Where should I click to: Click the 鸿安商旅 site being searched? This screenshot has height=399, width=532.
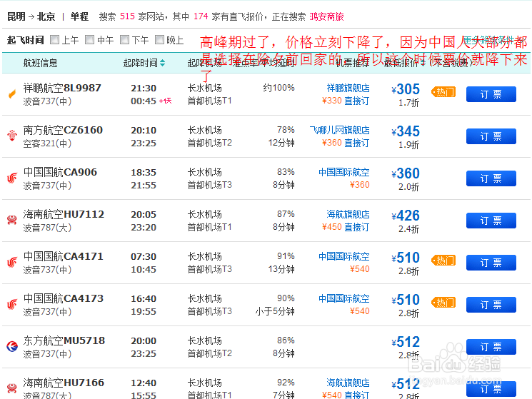pos(327,16)
